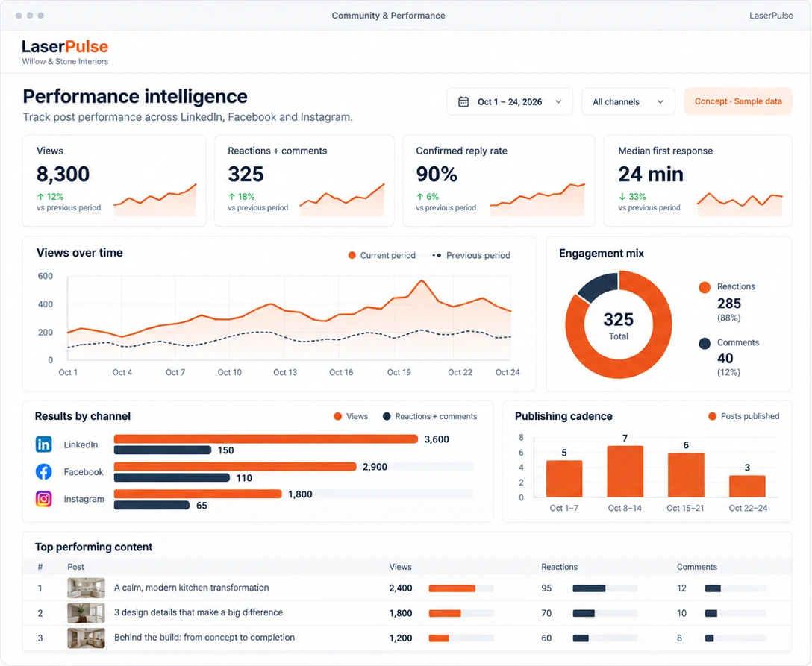The image size is (812, 666).
Task: Click the Median first response sparkline
Action: pyautogui.click(x=740, y=204)
